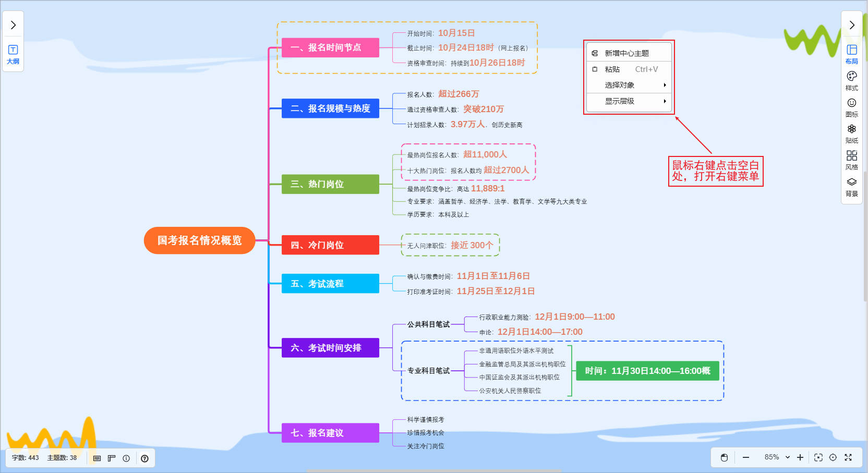
Task: Click the ruler icon in status bar
Action: click(112, 458)
